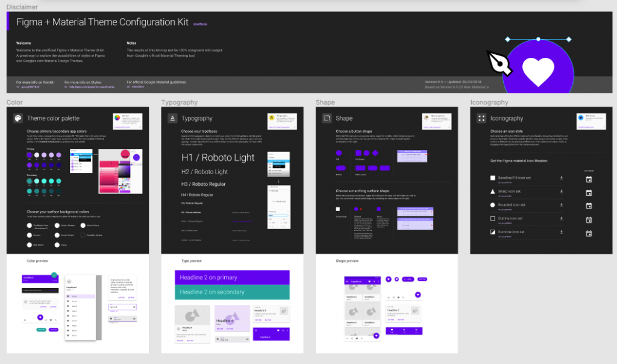Image resolution: width=617 pixels, height=364 pixels.
Task: Select the Top/Bottom Bars surface background option
Action: coord(30,225)
